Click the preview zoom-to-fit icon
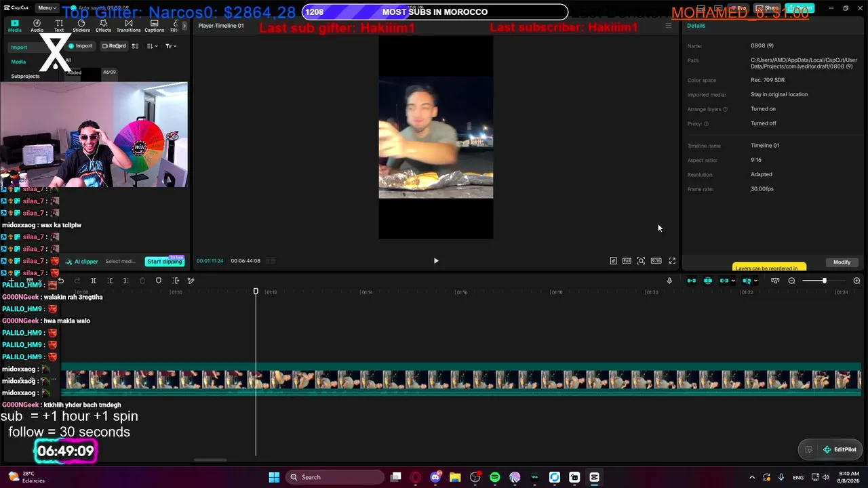868x488 pixels. pyautogui.click(x=641, y=261)
